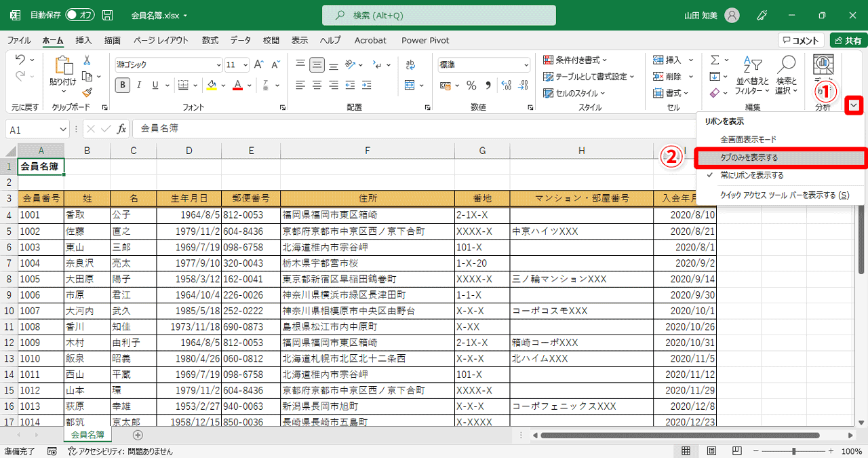Apply italic formatting to the selection
868x458 pixels.
pyautogui.click(x=139, y=84)
